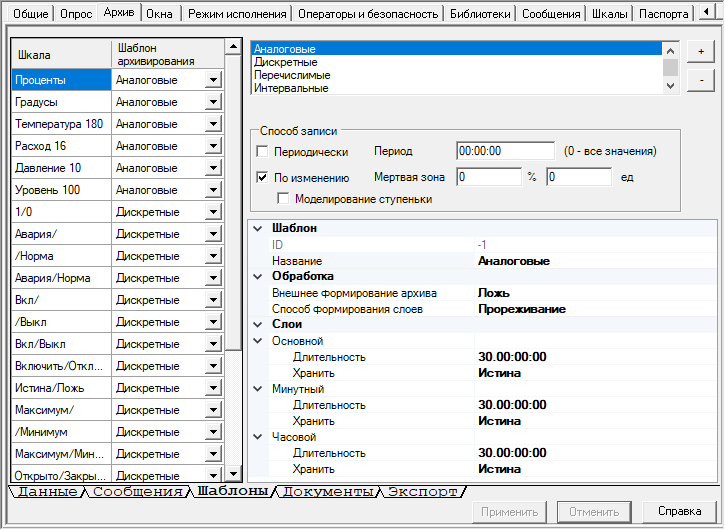Screen dimensions: 725x530
Task: Select Перечислимые in template list
Action: coord(457,75)
